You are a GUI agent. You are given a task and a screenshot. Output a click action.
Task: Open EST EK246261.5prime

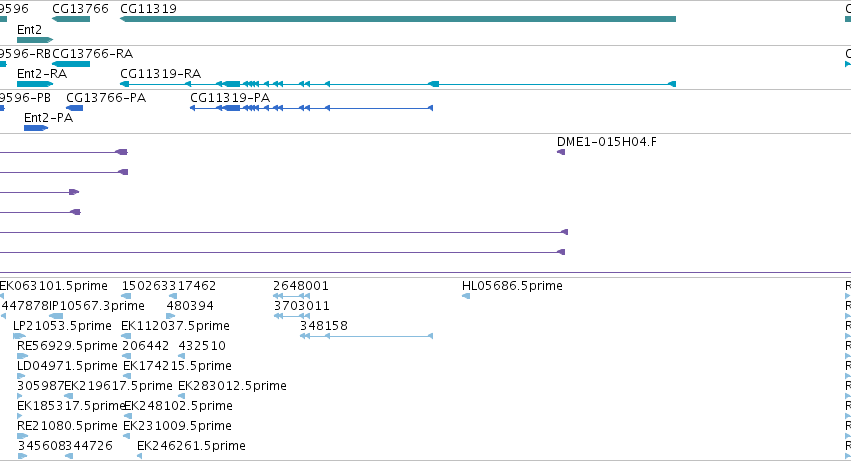191,446
